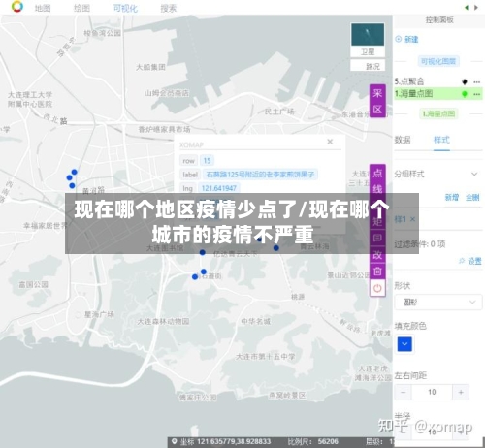This screenshot has height=448, width=485.
Task: Click the green left arrow at top right
Action: [x=467, y=8]
